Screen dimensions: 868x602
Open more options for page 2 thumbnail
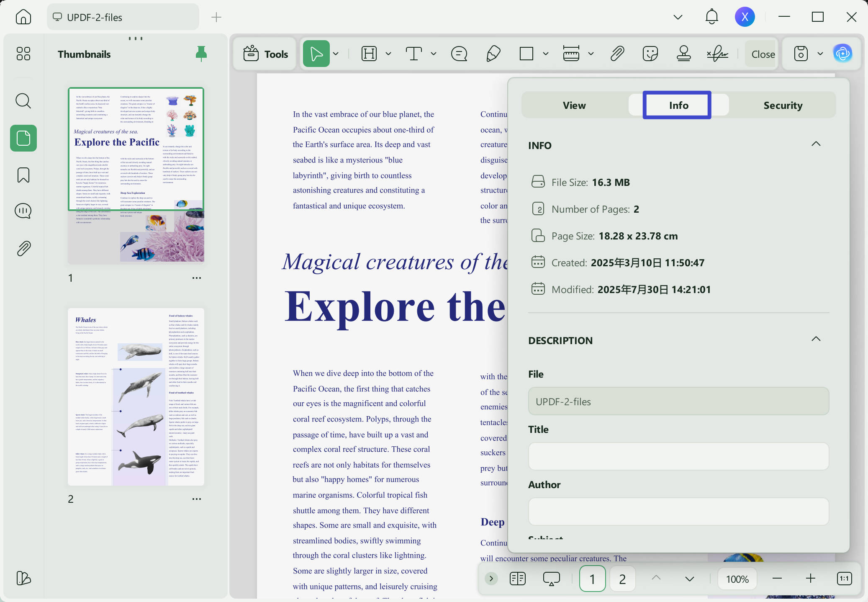pos(196,499)
